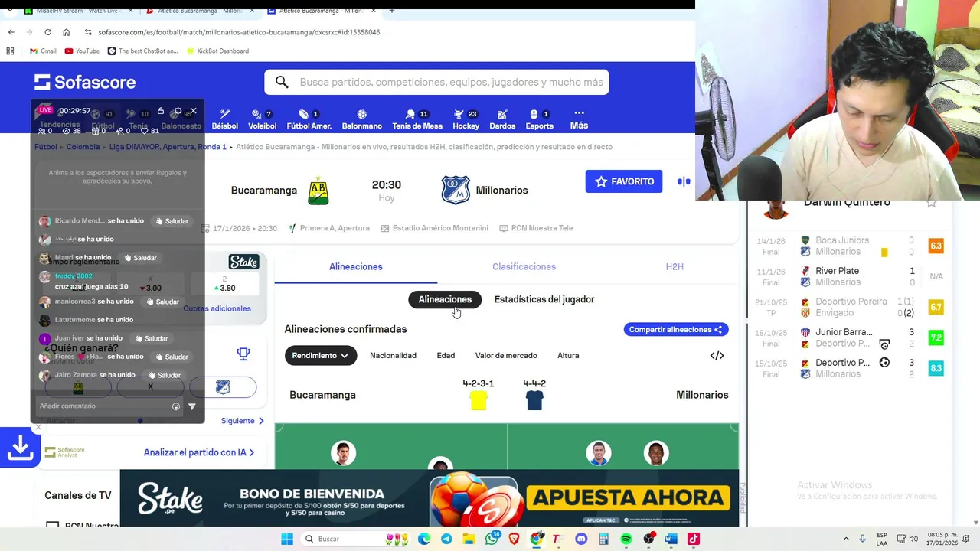
Task: Click the Sofascore search input field
Action: (x=436, y=82)
